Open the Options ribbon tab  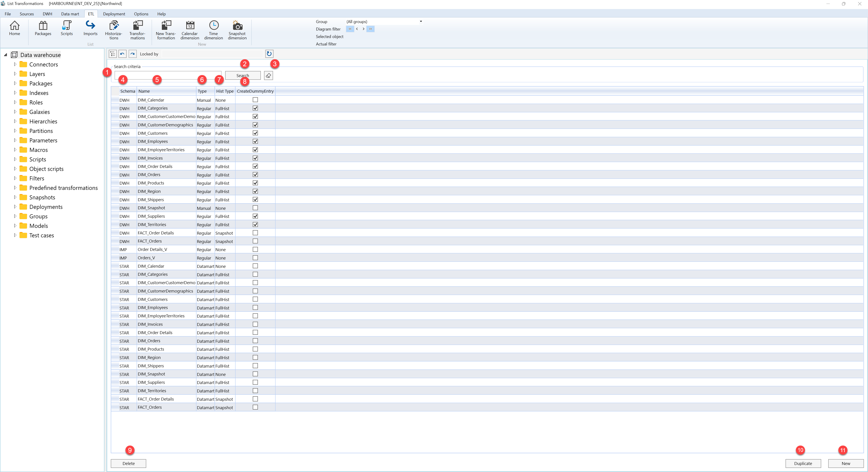point(141,14)
